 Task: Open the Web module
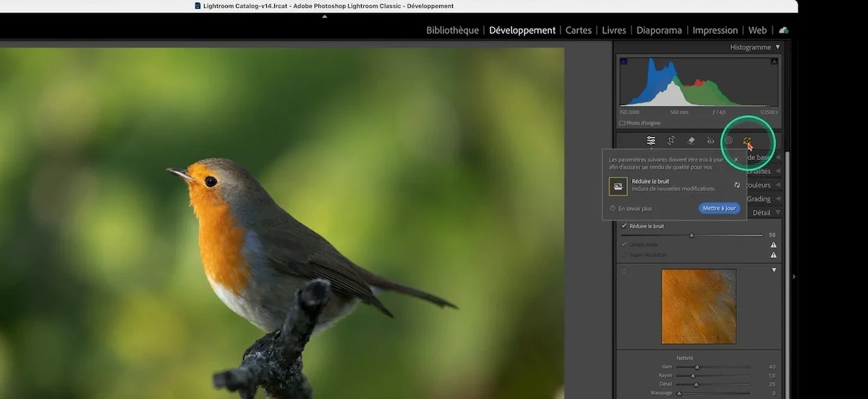[x=757, y=30]
